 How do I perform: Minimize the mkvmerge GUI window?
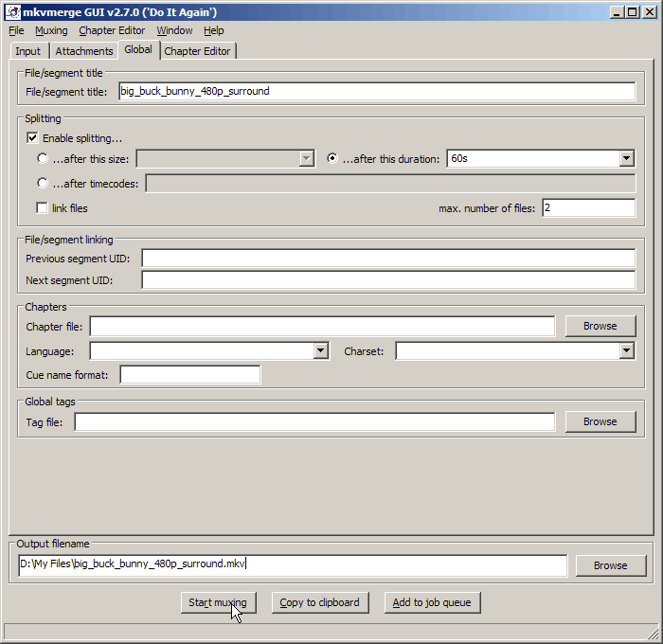coord(617,12)
